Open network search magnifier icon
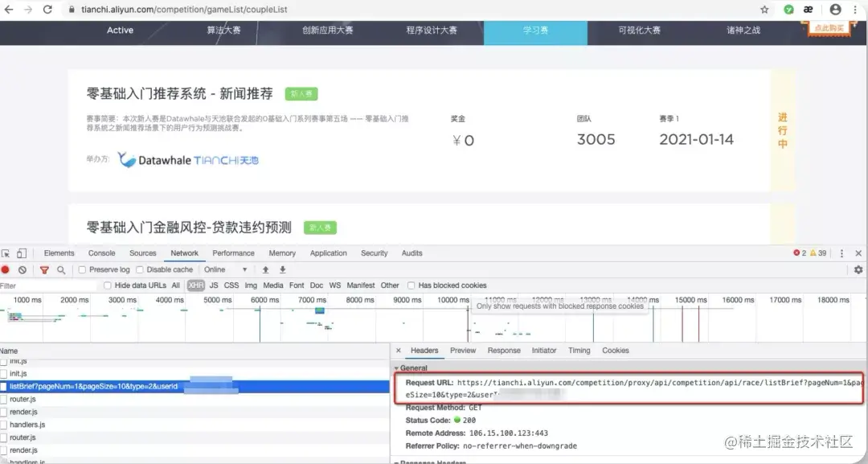The width and height of the screenshot is (868, 464). tap(61, 269)
